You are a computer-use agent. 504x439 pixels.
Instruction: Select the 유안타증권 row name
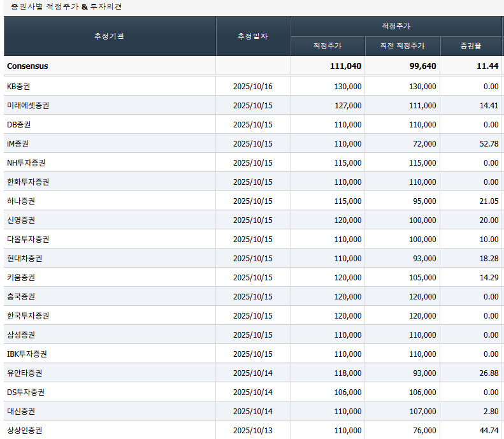pos(24,373)
